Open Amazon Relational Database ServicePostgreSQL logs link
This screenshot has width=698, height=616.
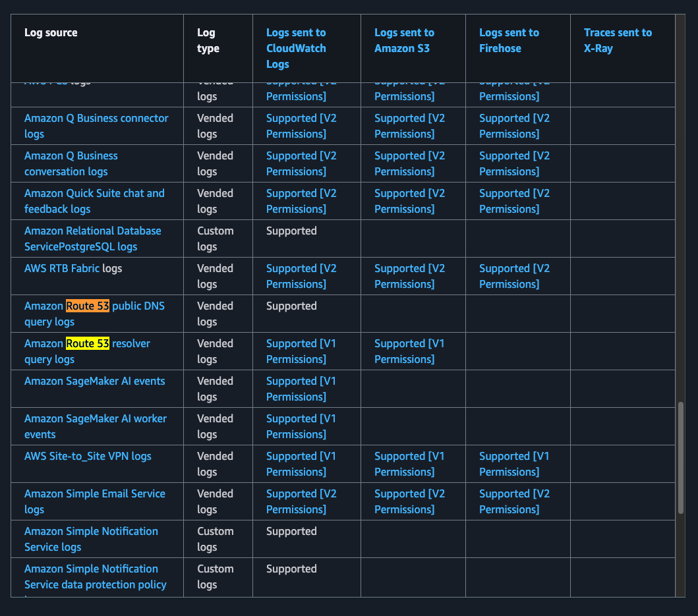click(92, 238)
